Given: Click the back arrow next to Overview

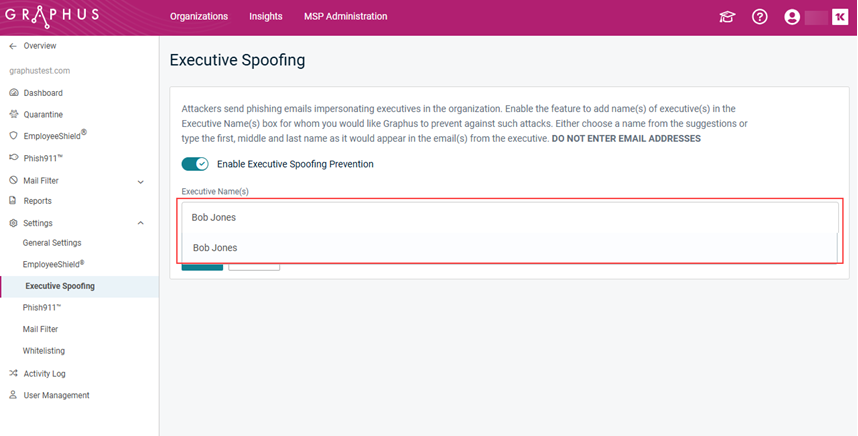Looking at the screenshot, I should point(13,46).
